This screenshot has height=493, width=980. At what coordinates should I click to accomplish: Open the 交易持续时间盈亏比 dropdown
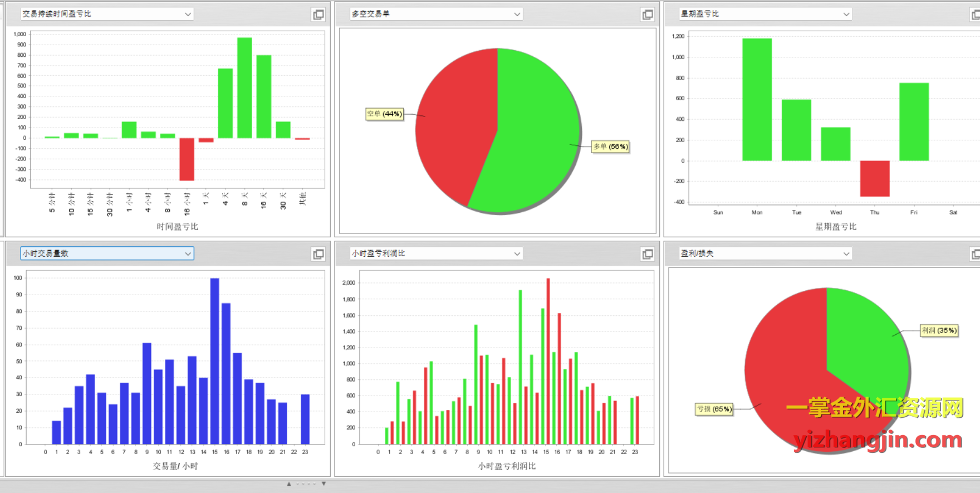[188, 14]
